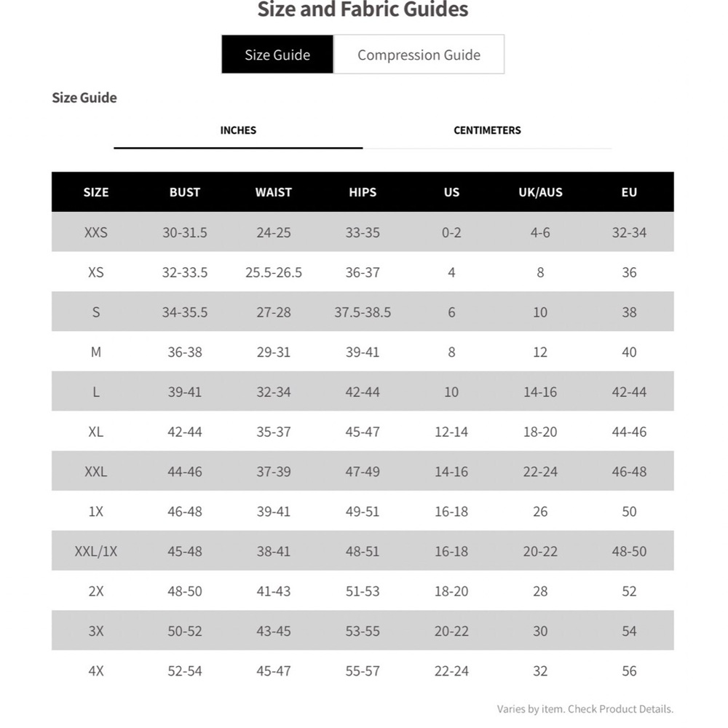The image size is (728, 728).
Task: Select the WAIST column header
Action: 273,192
